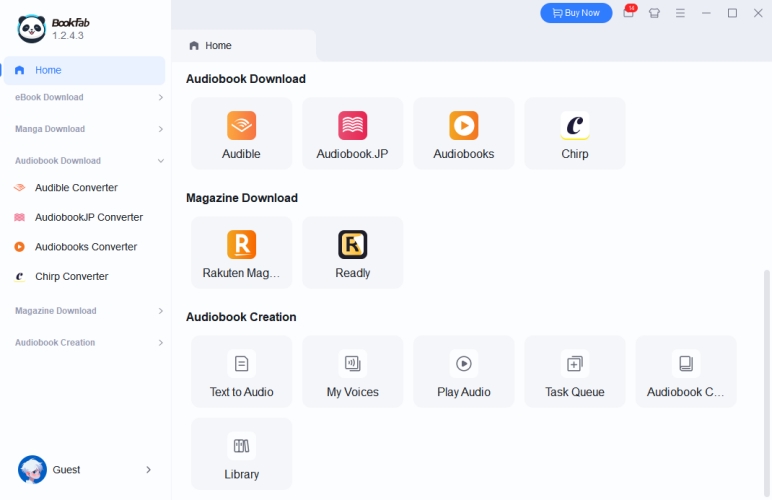Click the BookFab panda logo
This screenshot has height=500, width=772.
click(x=32, y=29)
